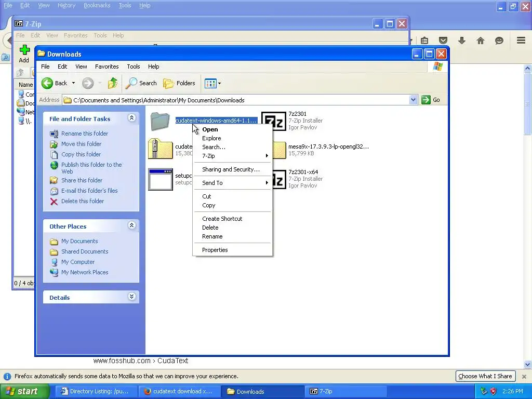Click Publish this folder to the Web
532x399 pixels.
pos(91,168)
